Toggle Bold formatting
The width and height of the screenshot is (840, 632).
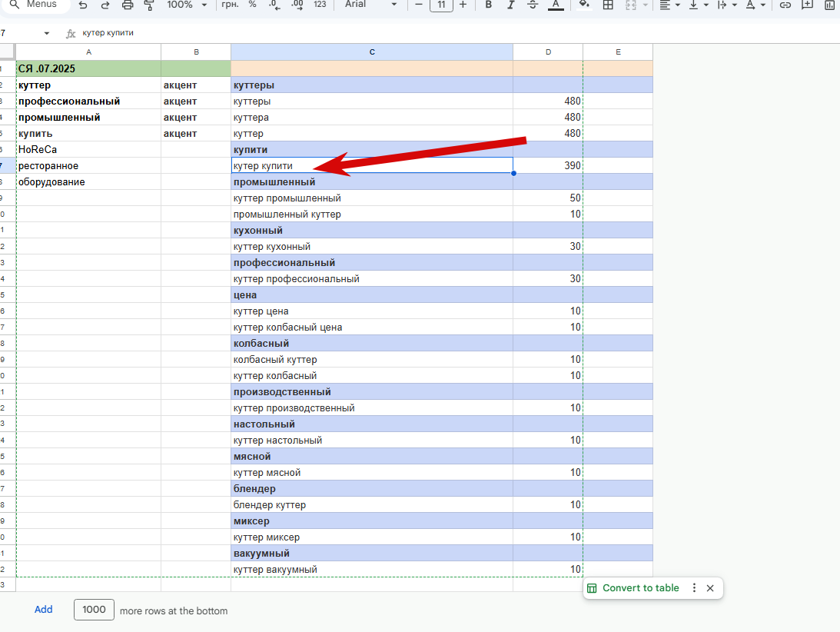tap(488, 5)
